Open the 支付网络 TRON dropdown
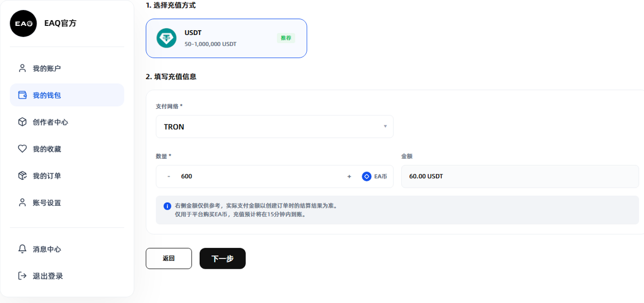Viewport: 644px width, 303px height. [274, 127]
